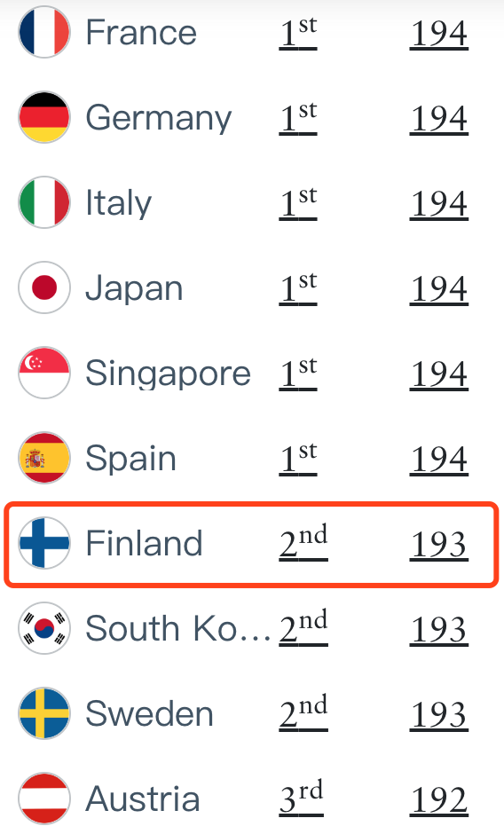Click the South Korea flag icon
Viewport: 504px width, 834px height.
[44, 627]
